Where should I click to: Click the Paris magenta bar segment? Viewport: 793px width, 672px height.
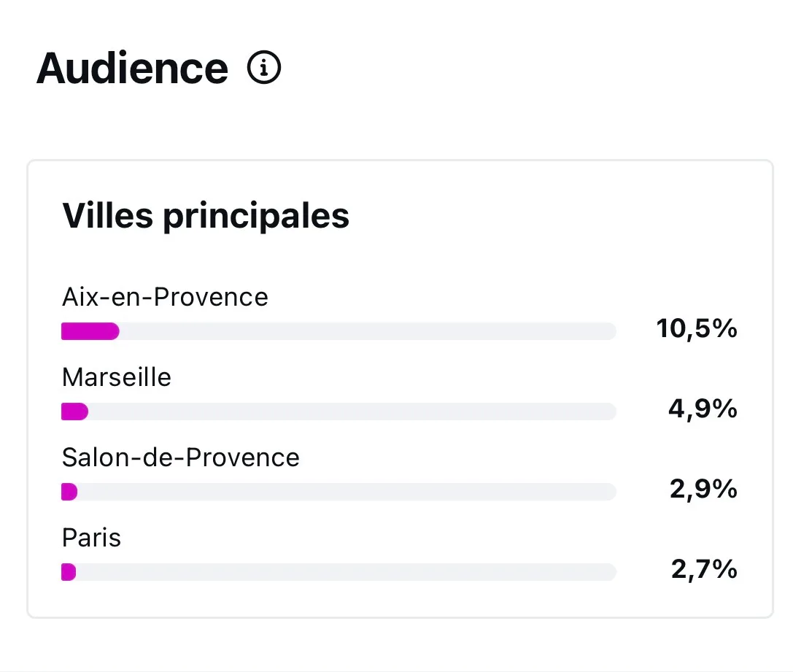coord(68,572)
